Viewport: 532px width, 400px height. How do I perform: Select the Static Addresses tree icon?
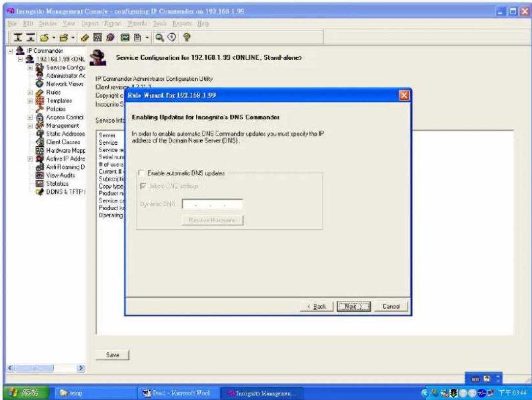(x=40, y=134)
